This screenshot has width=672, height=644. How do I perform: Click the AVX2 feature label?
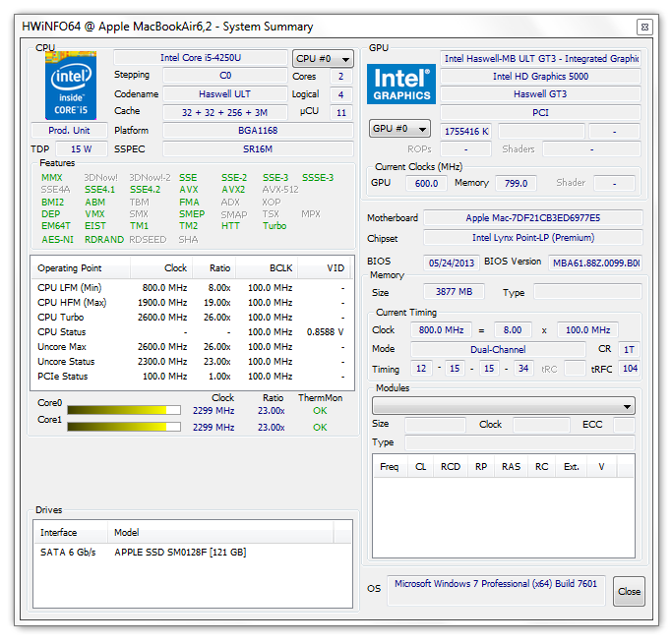click(233, 189)
